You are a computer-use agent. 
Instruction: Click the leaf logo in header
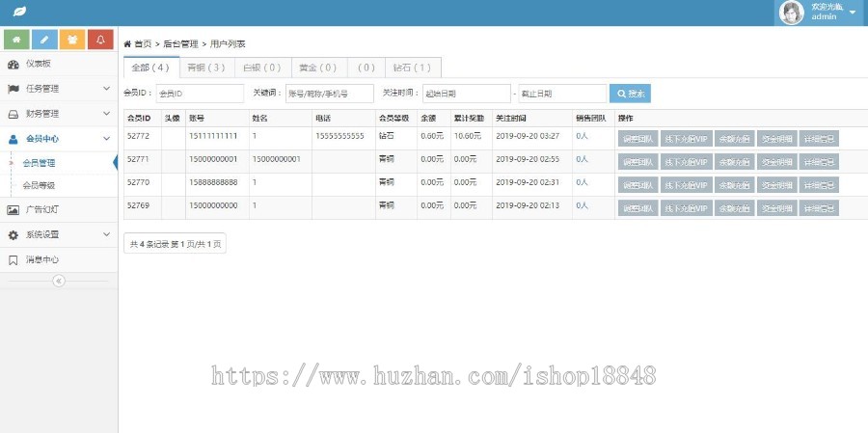click(19, 12)
